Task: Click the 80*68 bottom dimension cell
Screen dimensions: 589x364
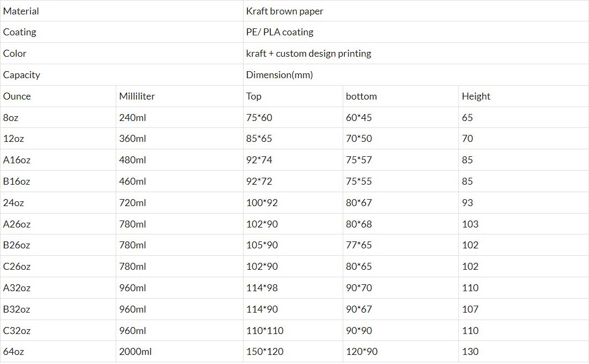Action: click(x=359, y=224)
